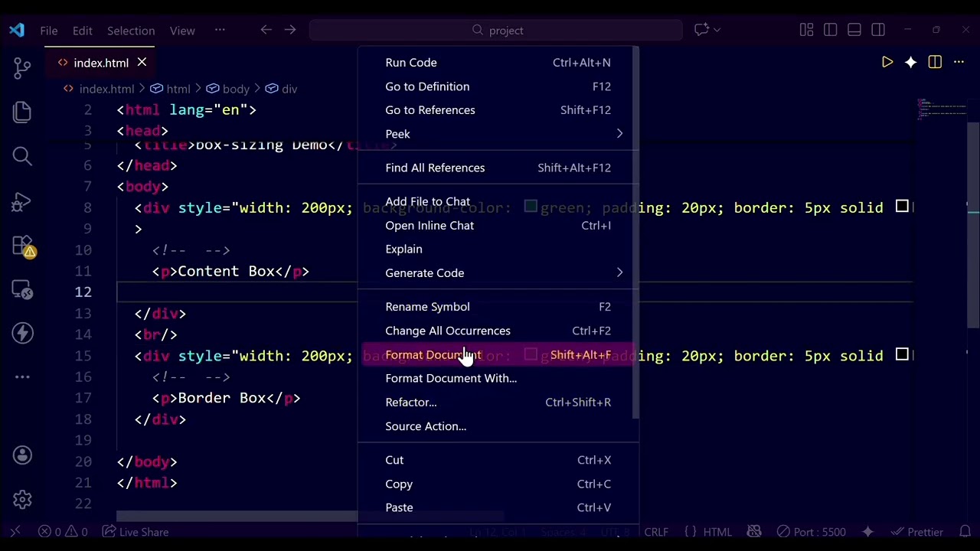
Task: Change CRLF end of line sequence
Action: tap(656, 532)
